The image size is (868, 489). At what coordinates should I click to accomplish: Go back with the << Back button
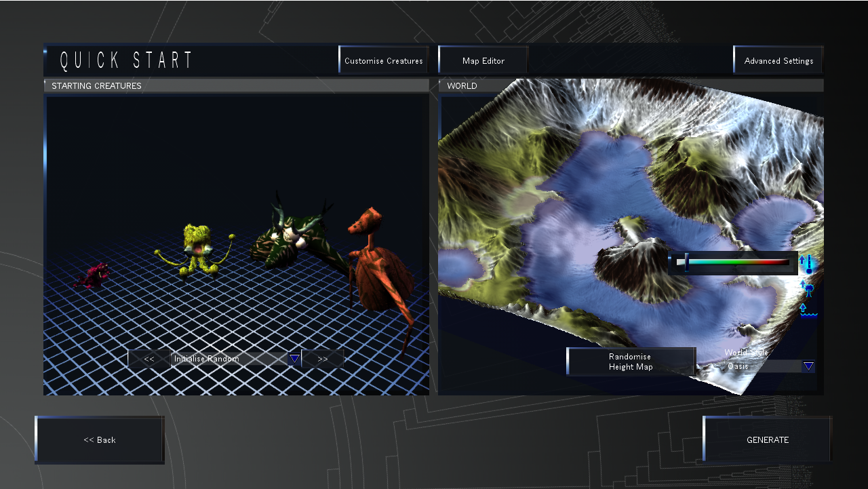(100, 439)
